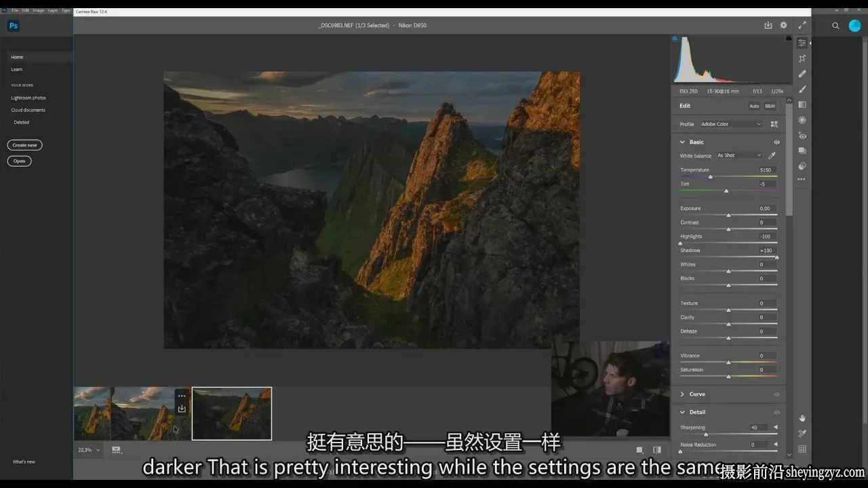This screenshot has height=488, width=868.
Task: Expand the Curve panel
Action: tap(682, 394)
